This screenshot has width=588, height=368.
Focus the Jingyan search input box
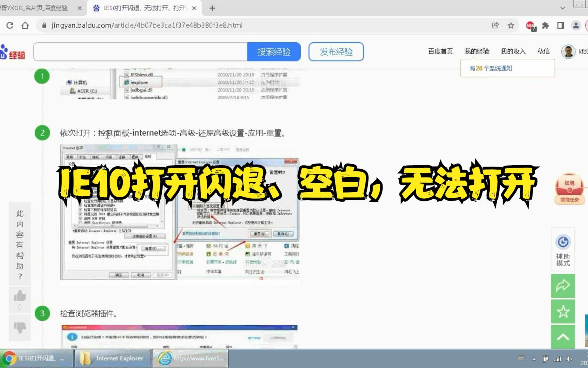click(141, 52)
